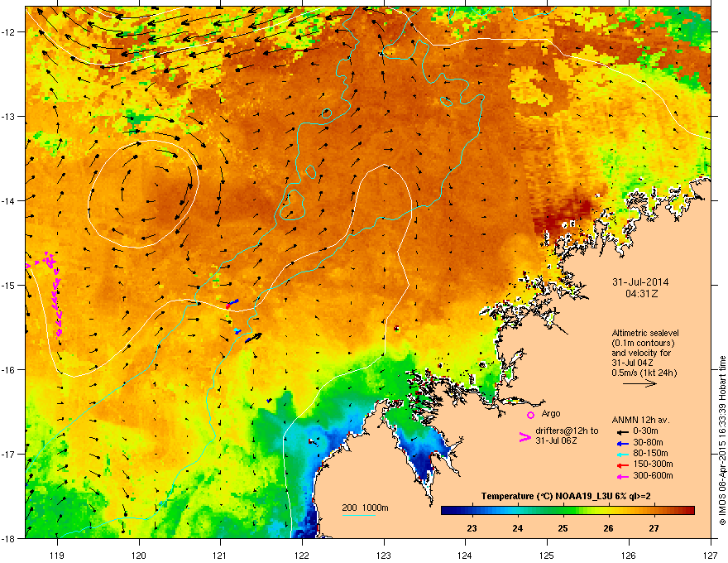Click the colorbar at the 23 degree blue
The width and height of the screenshot is (728, 563).
click(472, 511)
